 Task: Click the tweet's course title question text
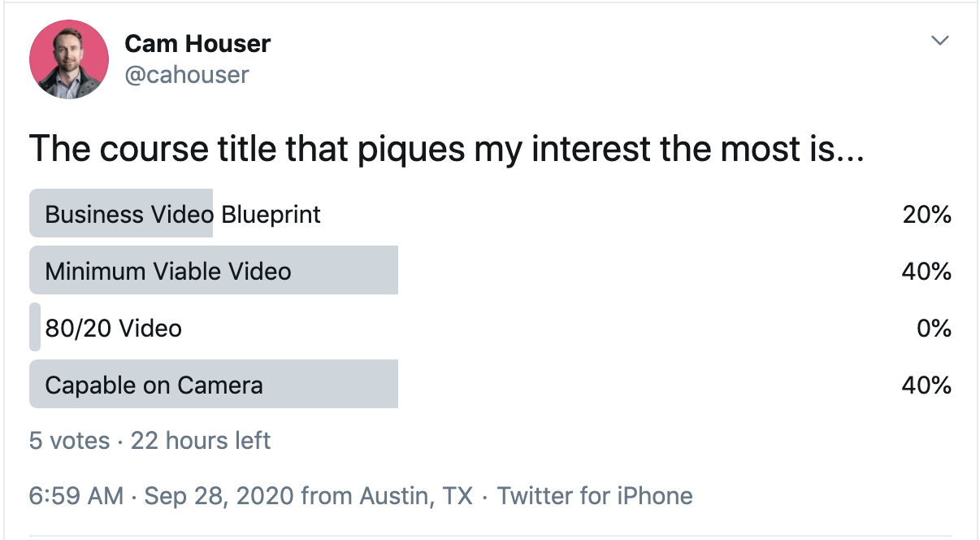[446, 149]
